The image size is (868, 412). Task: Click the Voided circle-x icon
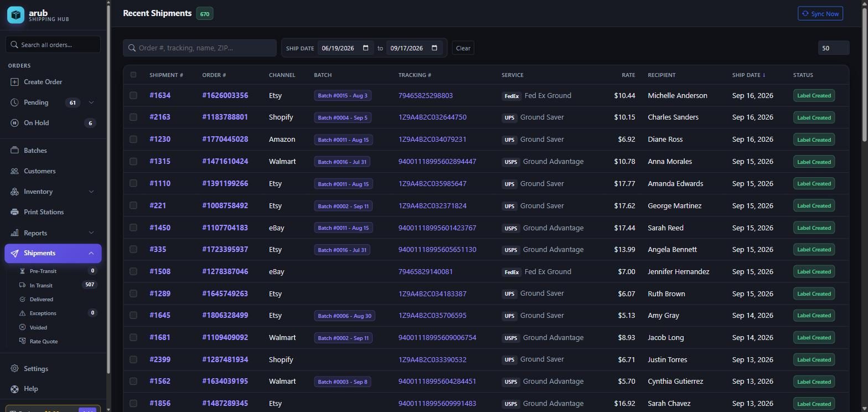(22, 328)
